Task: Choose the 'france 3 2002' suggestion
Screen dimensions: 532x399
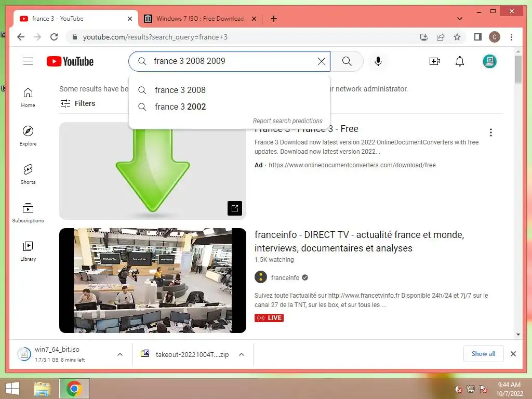Action: (x=229, y=107)
